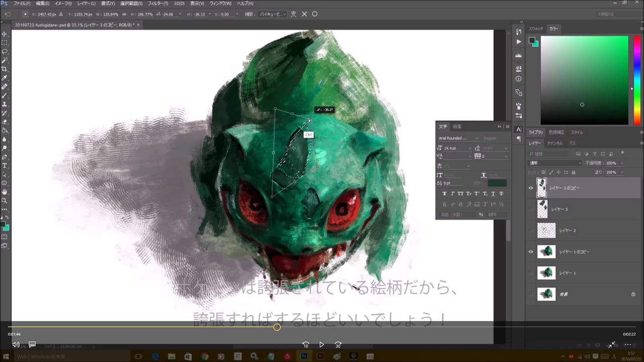The width and height of the screenshot is (644, 362).
Task: Select the Move tool
Action: coord(5,34)
